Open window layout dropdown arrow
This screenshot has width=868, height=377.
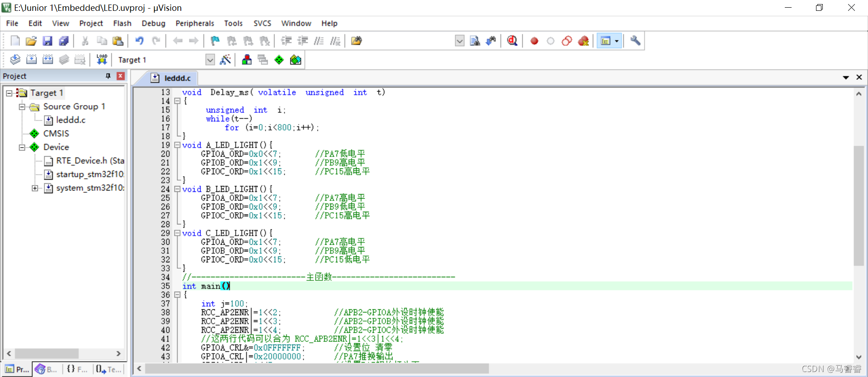point(617,41)
